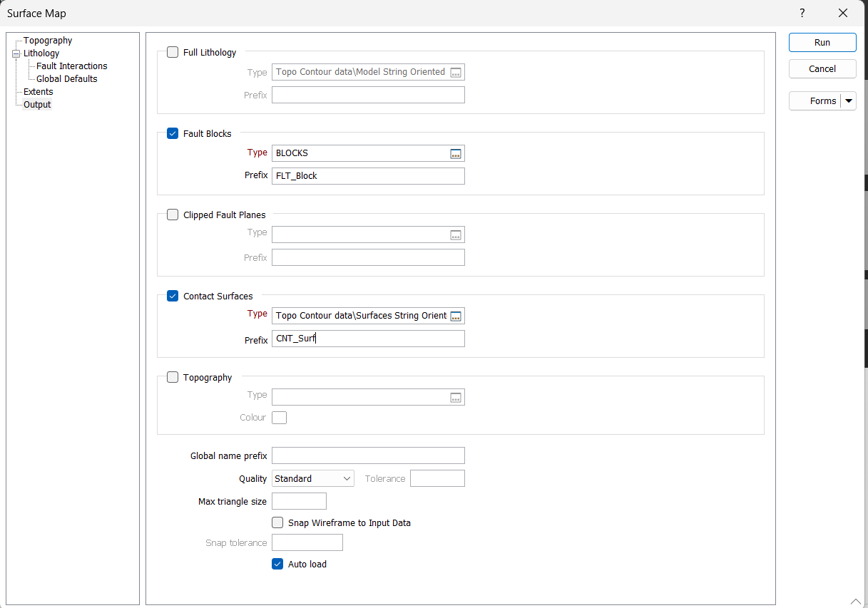Click the collapse chevron at bottom right
The image size is (868, 608).
(855, 601)
